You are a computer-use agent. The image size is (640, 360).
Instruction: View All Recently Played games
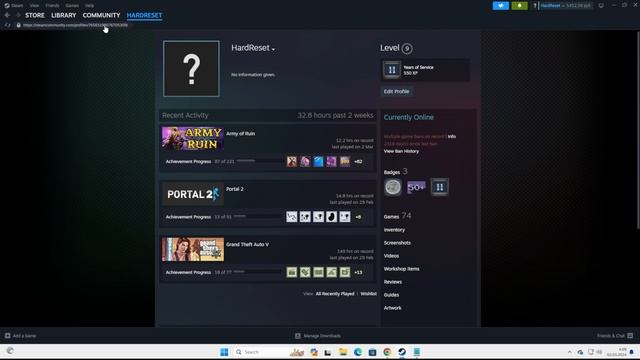click(x=335, y=294)
